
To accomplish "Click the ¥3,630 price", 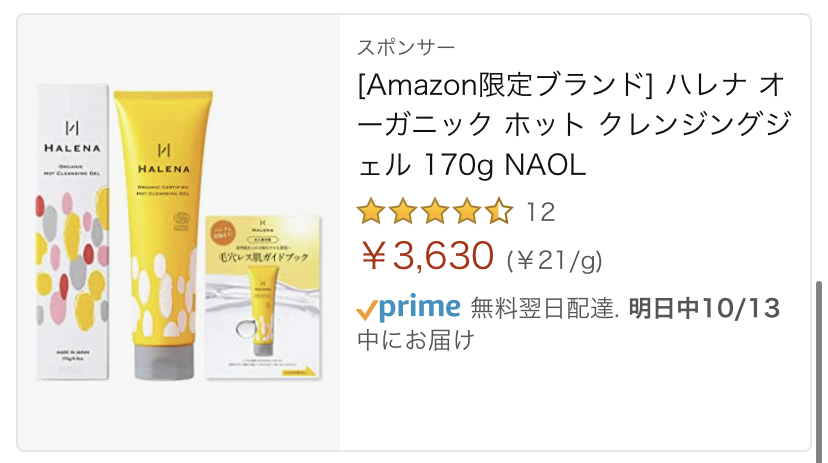I will pyautogui.click(x=428, y=256).
